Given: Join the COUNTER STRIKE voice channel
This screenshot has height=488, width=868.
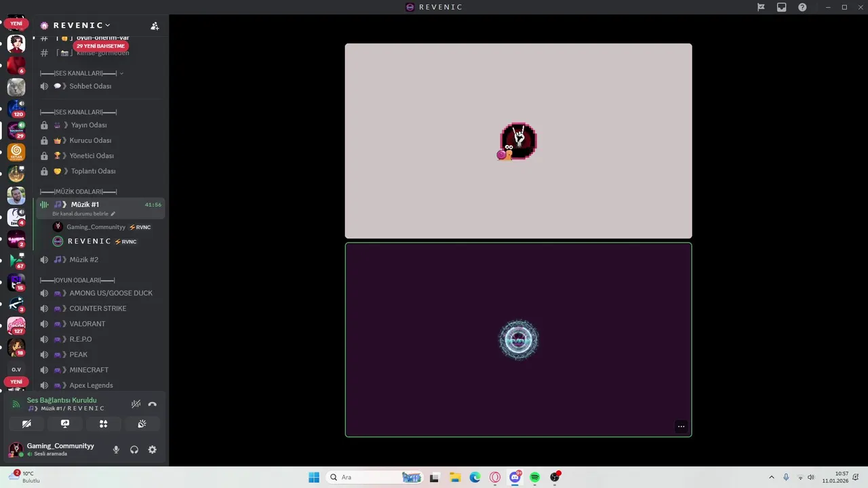Looking at the screenshot, I should pos(100,308).
